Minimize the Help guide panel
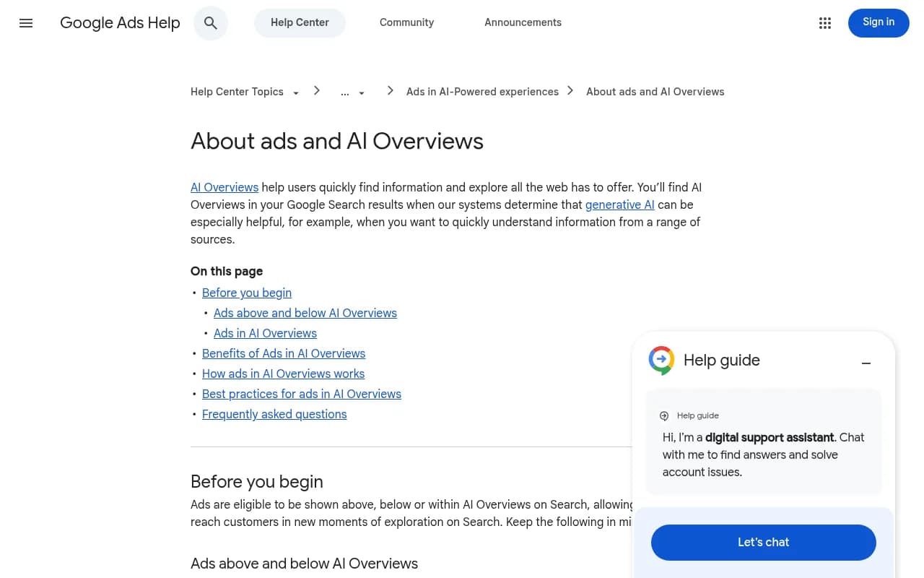Image resolution: width=924 pixels, height=578 pixels. pyautogui.click(x=866, y=363)
